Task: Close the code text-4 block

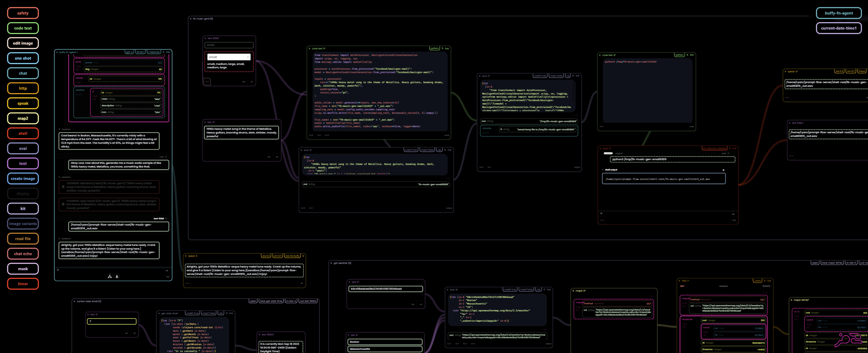Action: [x=600, y=55]
